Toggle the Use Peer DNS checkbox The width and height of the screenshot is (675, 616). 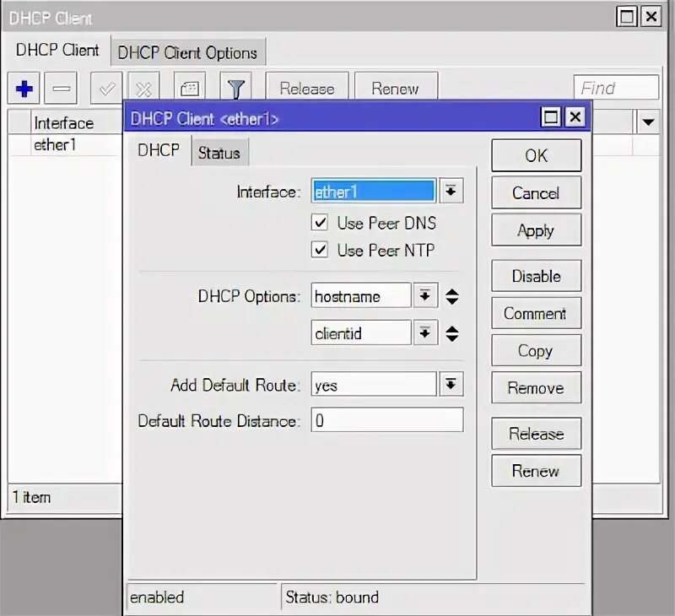[x=320, y=223]
